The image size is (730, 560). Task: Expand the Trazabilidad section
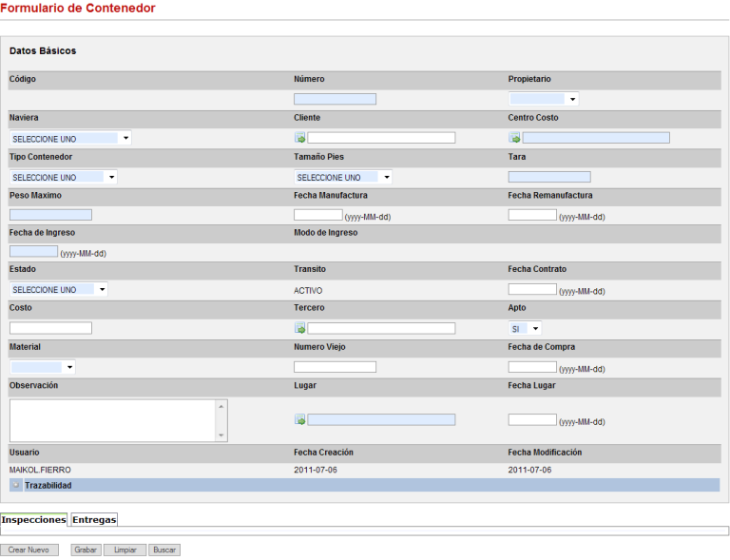tap(16, 485)
